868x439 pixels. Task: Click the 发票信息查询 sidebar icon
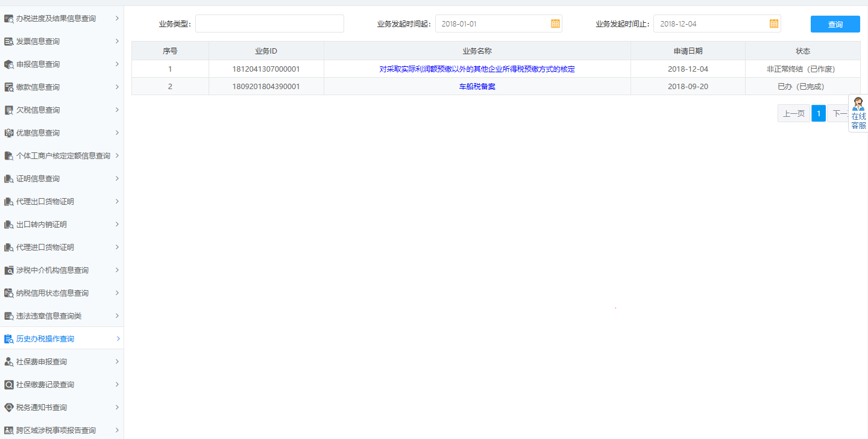click(9, 42)
